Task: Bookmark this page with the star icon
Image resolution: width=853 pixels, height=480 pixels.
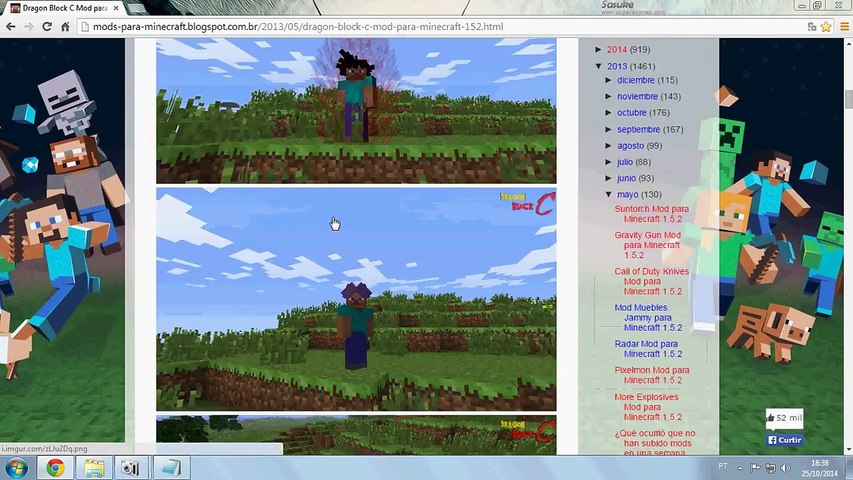Action: 826,26
